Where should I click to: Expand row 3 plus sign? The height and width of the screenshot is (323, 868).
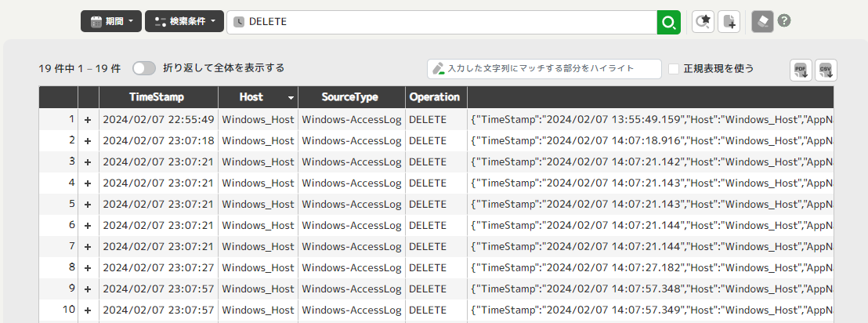click(88, 161)
